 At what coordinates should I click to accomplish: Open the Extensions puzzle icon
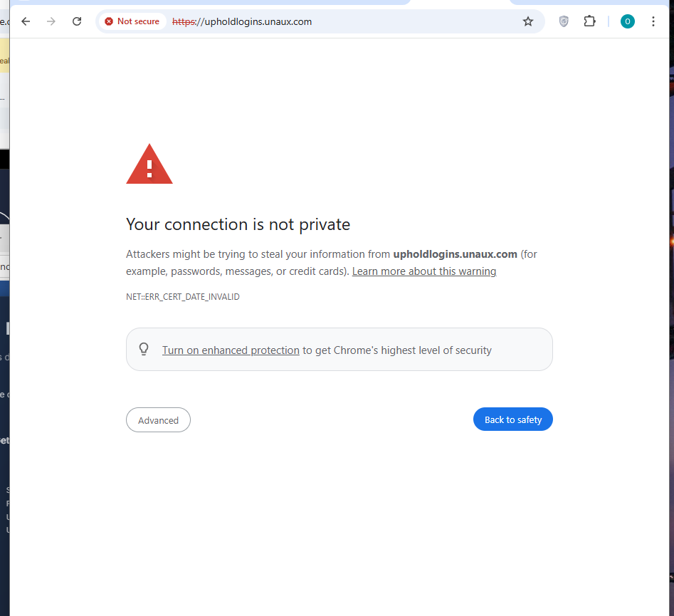590,21
